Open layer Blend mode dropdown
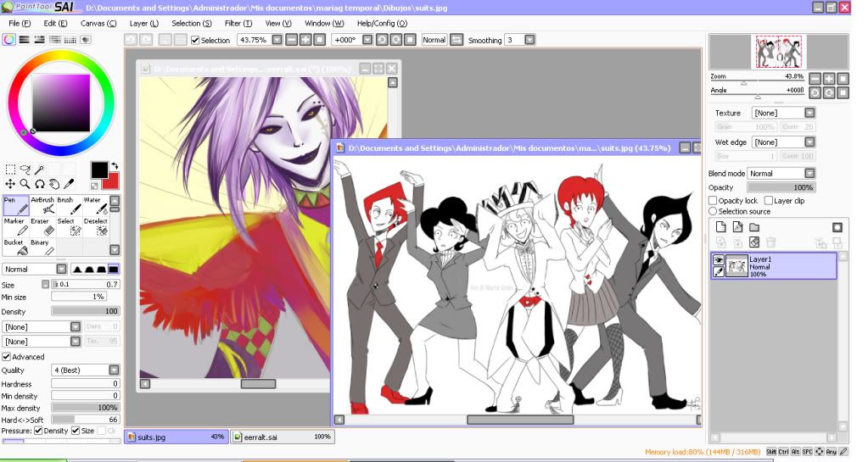This screenshot has width=868, height=462. (809, 173)
